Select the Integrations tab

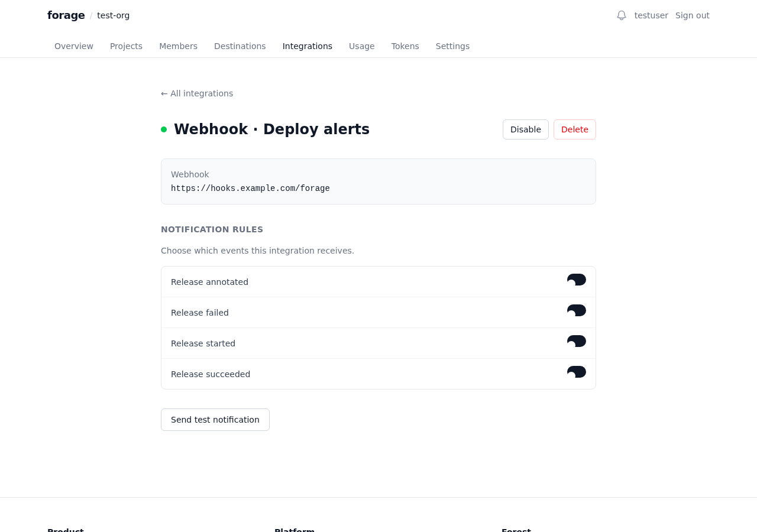pos(307,46)
